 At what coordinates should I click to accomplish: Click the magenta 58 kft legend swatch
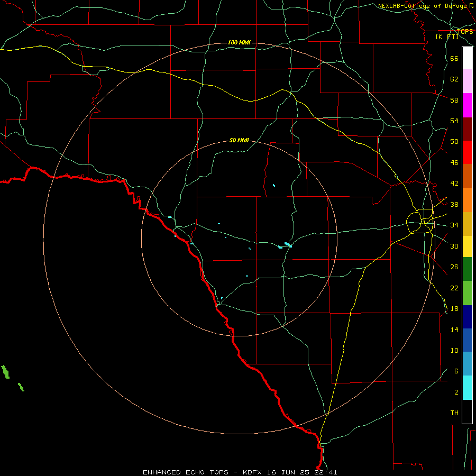pyautogui.click(x=467, y=105)
